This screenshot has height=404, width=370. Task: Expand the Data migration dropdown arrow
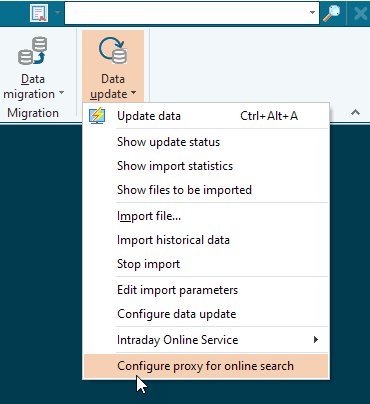point(61,93)
